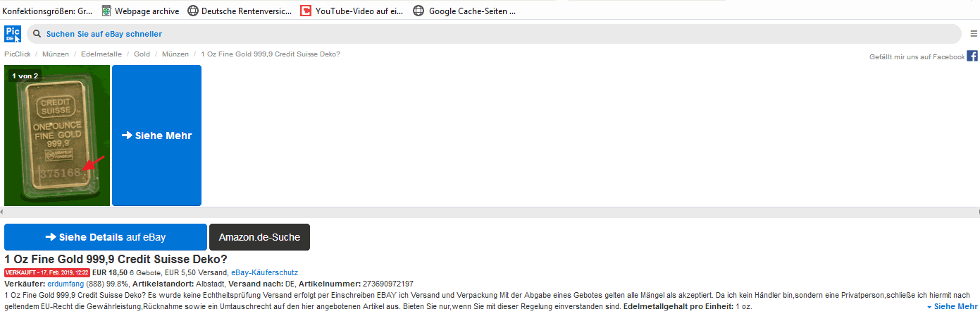Click item number 273690972197
980x314 pixels.
click(x=388, y=284)
